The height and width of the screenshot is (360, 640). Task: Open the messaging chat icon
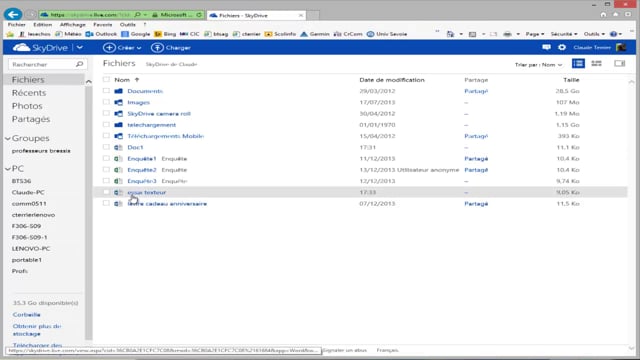pos(546,47)
